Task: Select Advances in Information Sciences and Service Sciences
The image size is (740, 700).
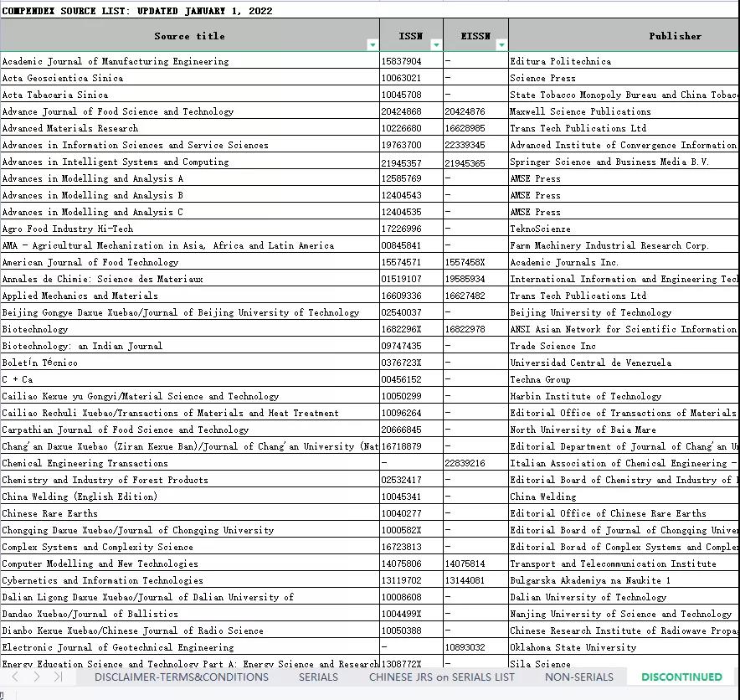Action: (x=190, y=145)
